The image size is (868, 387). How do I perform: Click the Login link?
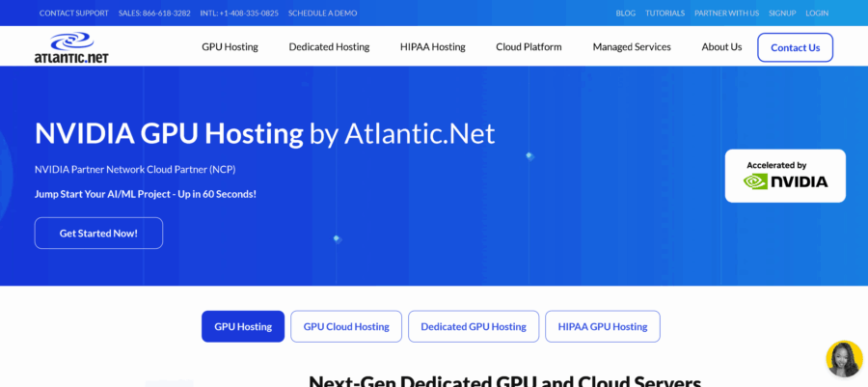click(817, 13)
